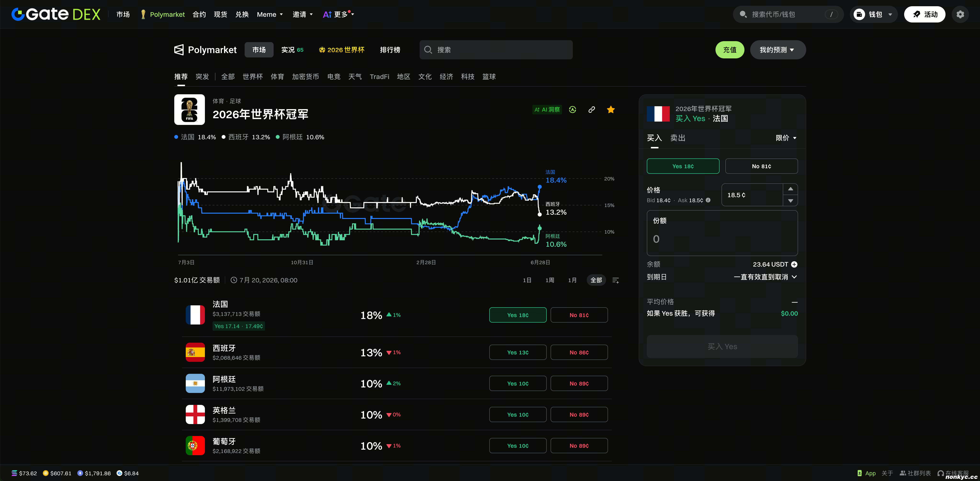Toggle the favorite star for 2026年世界杯冠军
The image size is (980, 481).
click(x=611, y=110)
